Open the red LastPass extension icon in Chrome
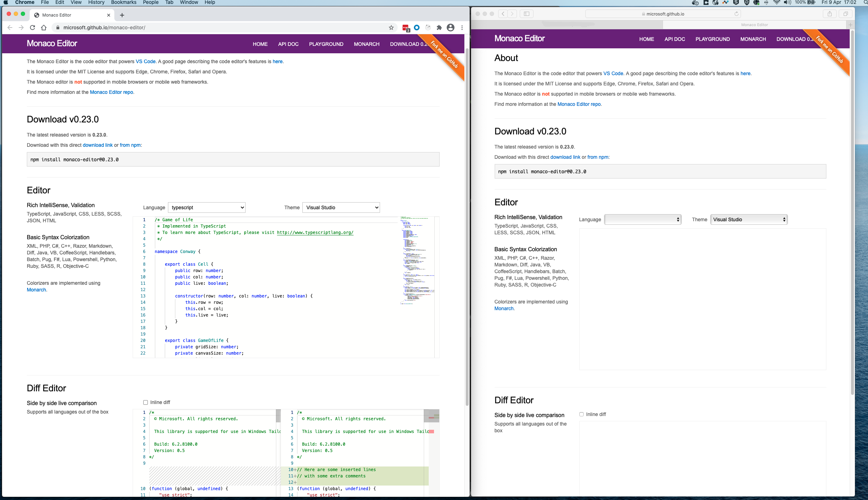Viewport: 868px width, 500px height. coord(405,28)
